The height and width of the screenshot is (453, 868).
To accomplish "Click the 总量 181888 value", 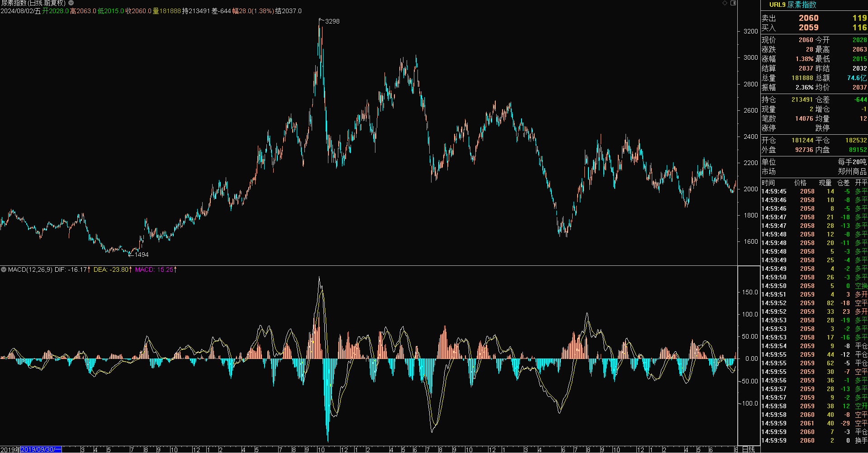I will pos(802,78).
